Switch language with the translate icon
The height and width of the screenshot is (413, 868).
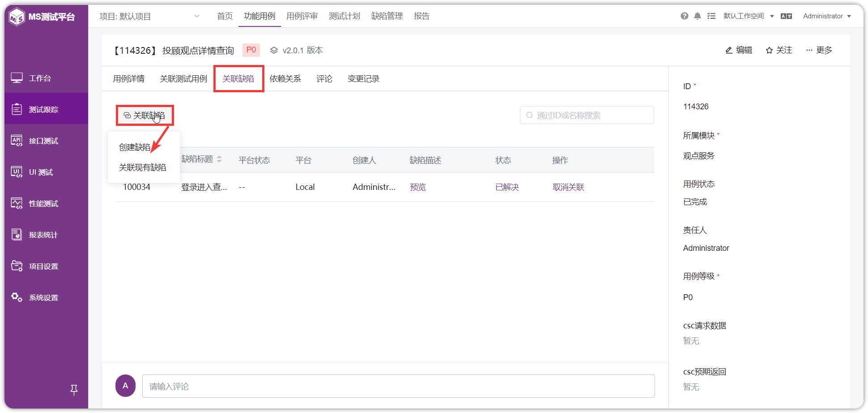coord(786,16)
